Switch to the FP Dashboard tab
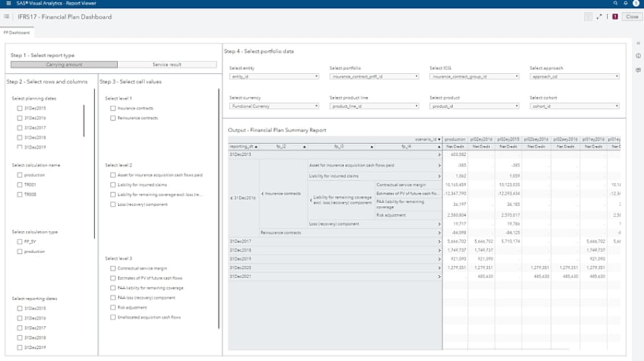Image resolution: width=644 pixels, height=361 pixels. [17, 32]
